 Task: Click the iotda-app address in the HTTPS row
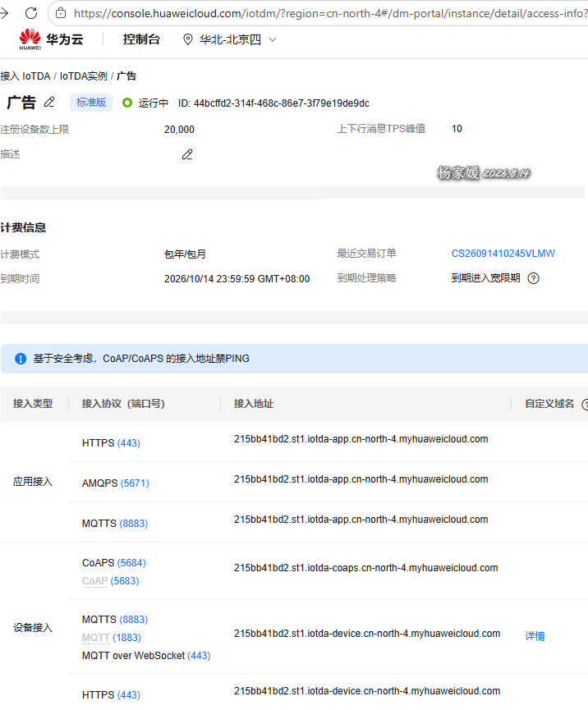coord(361,439)
